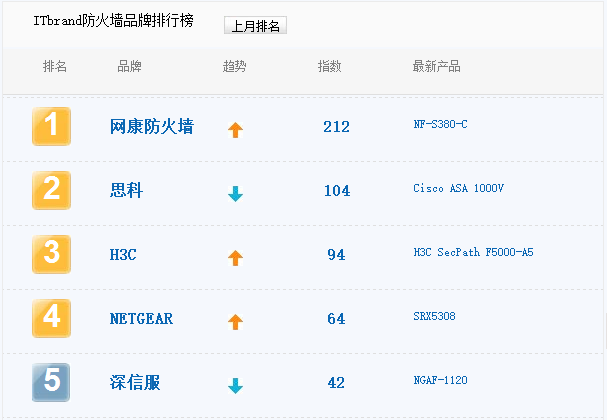The image size is (607, 420).
Task: Open the NF-S380-C product link
Action: [441, 124]
